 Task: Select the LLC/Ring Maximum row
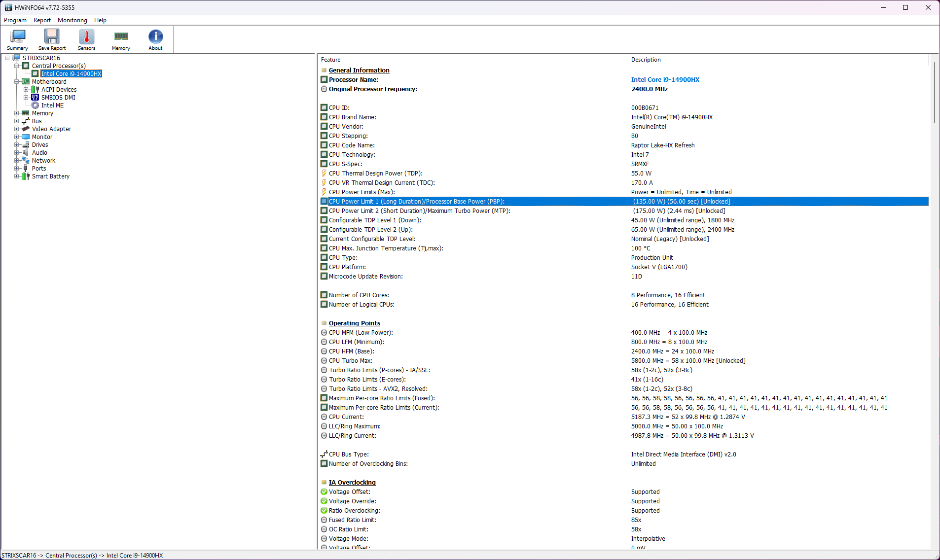click(624, 426)
